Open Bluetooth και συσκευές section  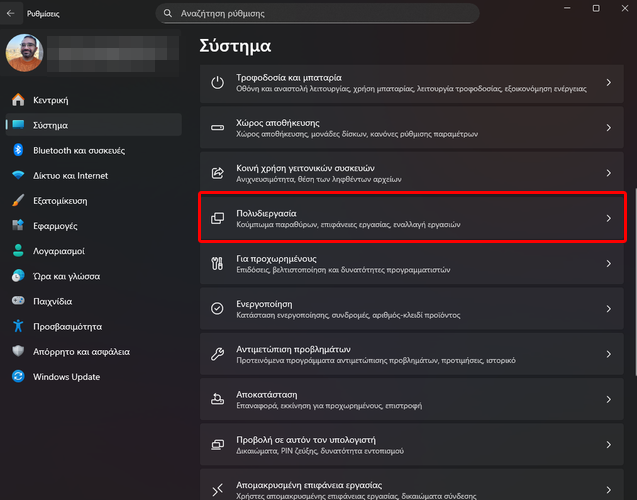pyautogui.click(x=78, y=150)
